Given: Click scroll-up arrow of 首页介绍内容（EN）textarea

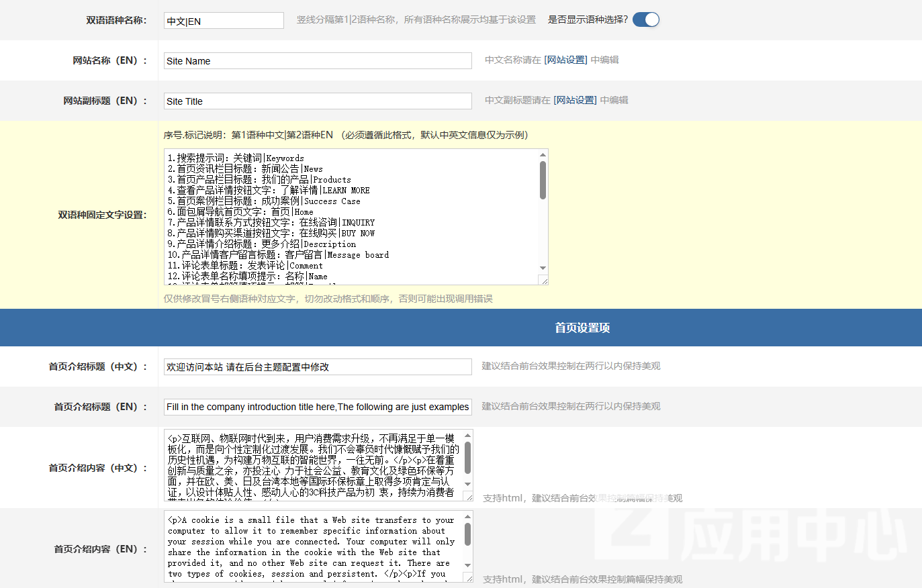Looking at the screenshot, I should click(x=467, y=517).
